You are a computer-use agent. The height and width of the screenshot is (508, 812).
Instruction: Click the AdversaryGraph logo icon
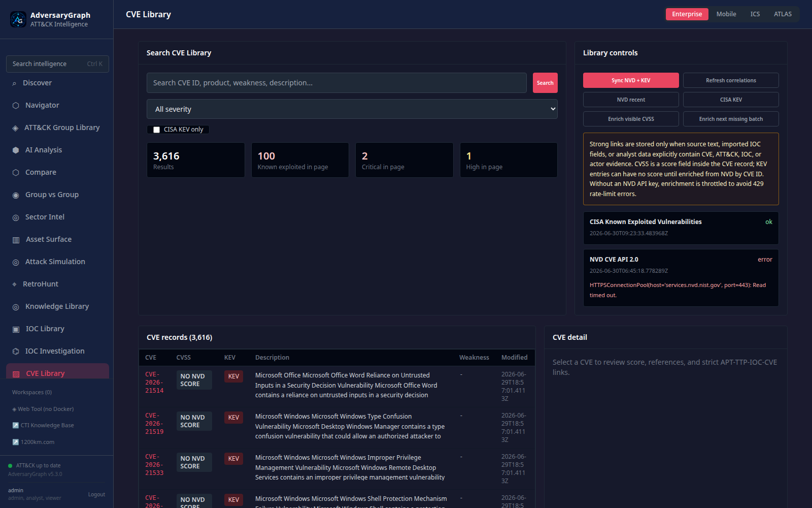(x=18, y=19)
